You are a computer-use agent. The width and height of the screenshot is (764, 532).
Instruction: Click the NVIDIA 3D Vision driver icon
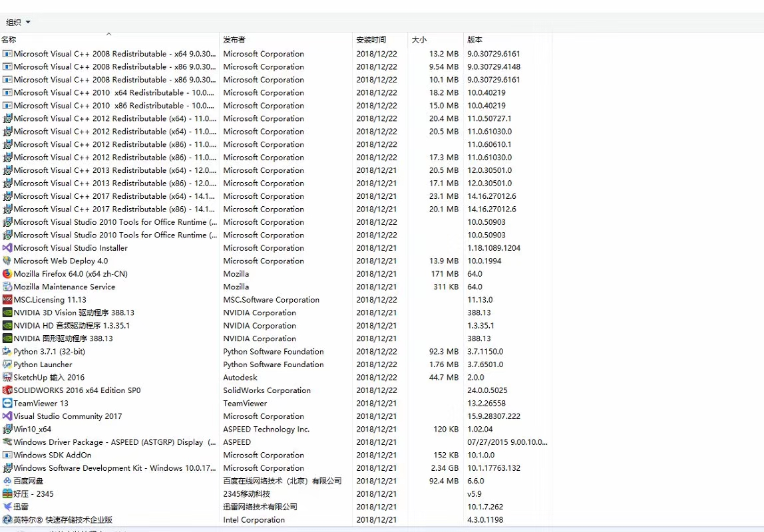point(7,313)
